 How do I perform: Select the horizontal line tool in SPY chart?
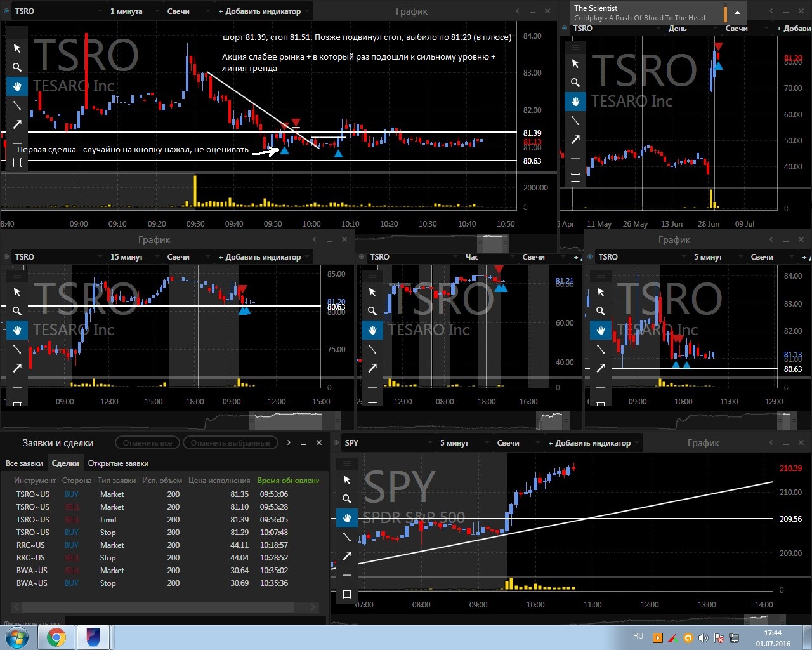click(x=347, y=575)
